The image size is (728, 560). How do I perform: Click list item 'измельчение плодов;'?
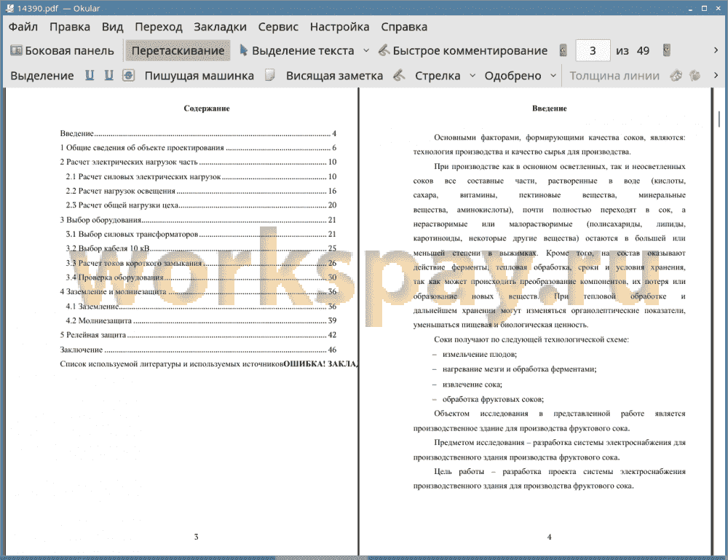pos(480,355)
